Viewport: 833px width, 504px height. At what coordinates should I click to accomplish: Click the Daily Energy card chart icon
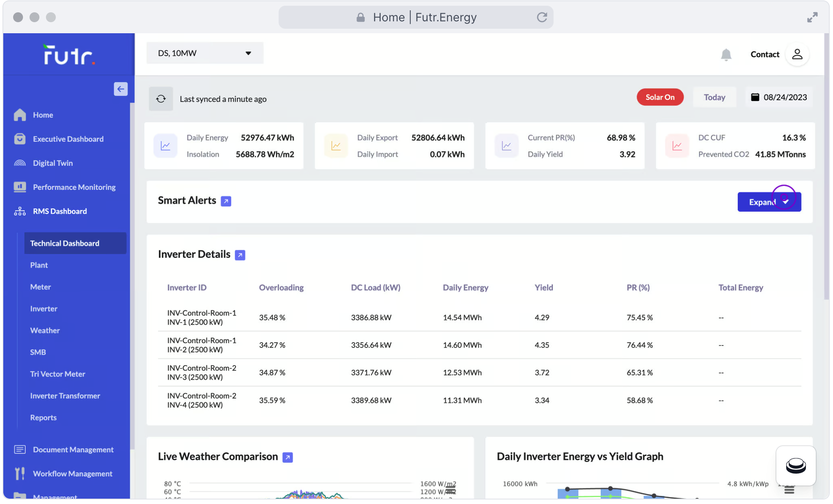[x=165, y=146]
